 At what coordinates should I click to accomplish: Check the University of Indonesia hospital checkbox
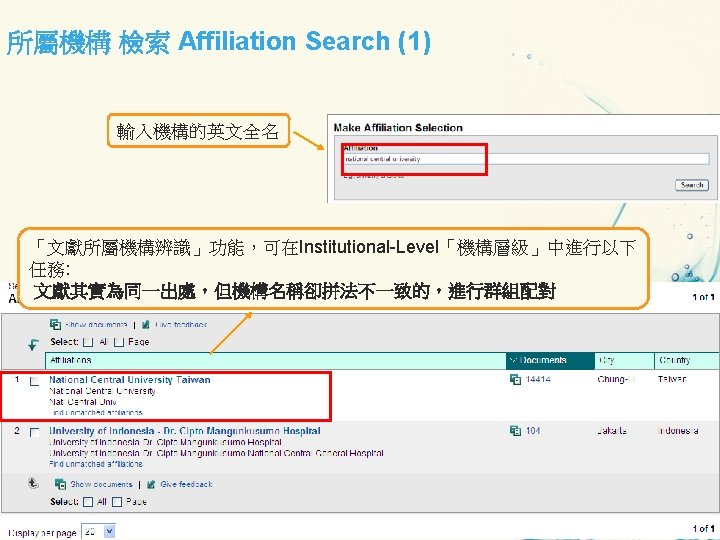(x=34, y=433)
